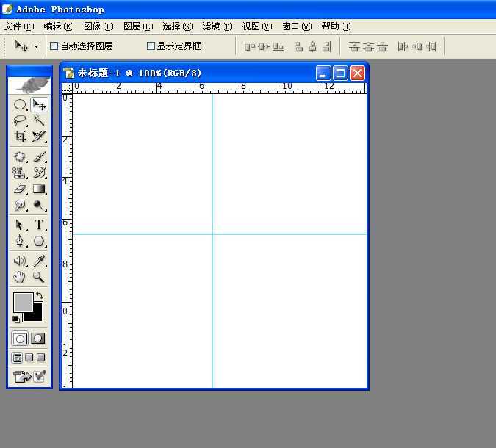Open the 图层 menu

[138, 26]
